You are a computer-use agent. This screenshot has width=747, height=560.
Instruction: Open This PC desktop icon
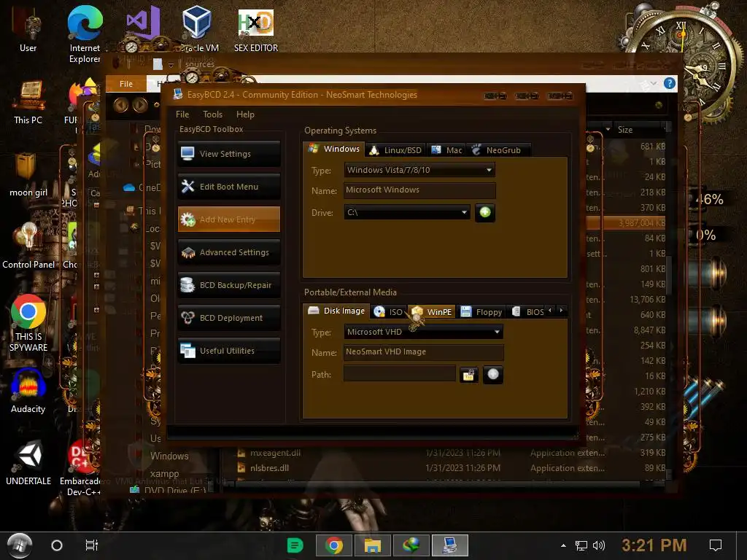tap(28, 102)
